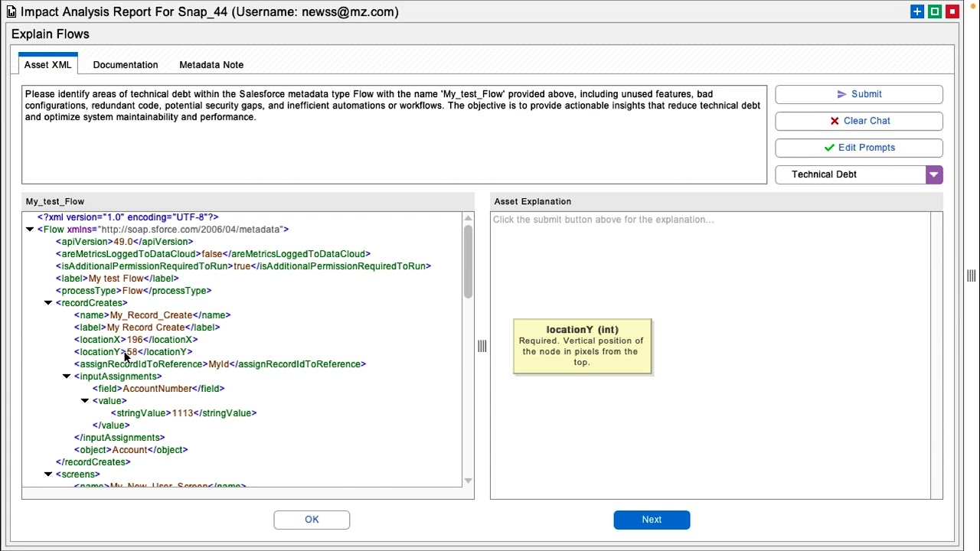The width and height of the screenshot is (980, 551).
Task: Select the closing inputAssignments tag line
Action: coord(119,438)
